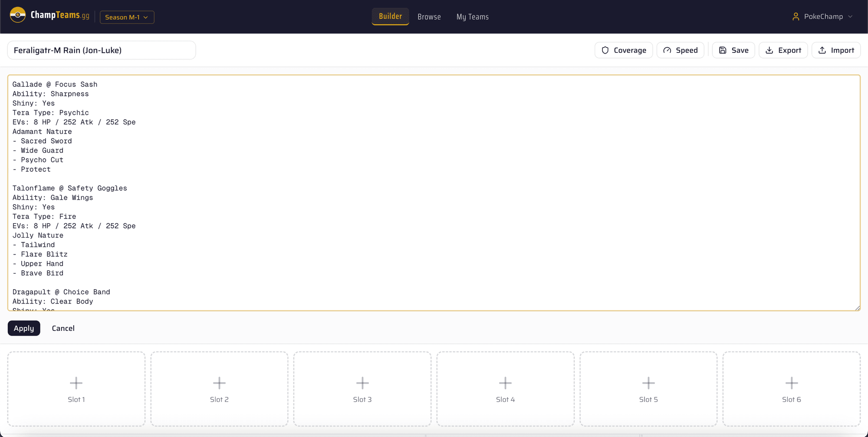
Task: Click the 'Dragapult @ Choice Band' line
Action: 61,292
